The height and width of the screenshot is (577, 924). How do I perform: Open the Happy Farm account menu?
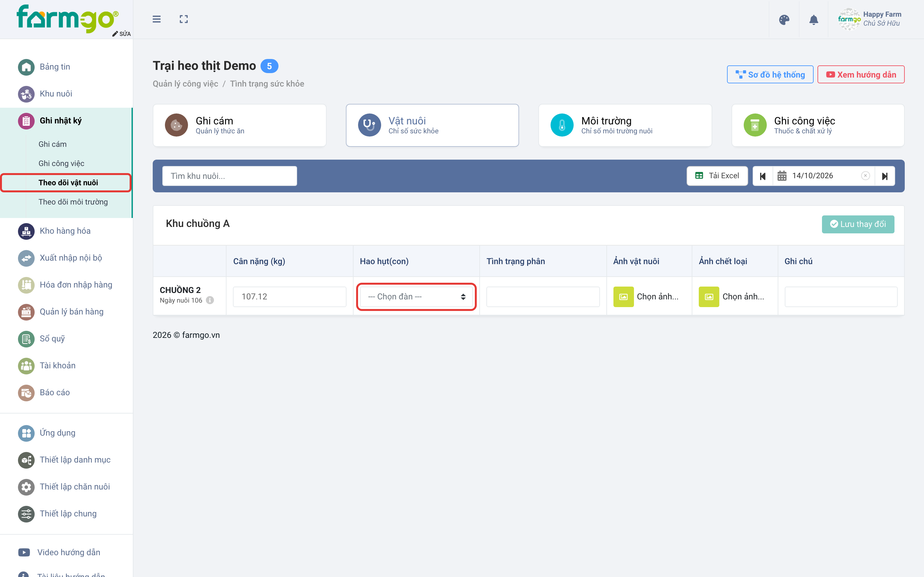click(x=869, y=19)
